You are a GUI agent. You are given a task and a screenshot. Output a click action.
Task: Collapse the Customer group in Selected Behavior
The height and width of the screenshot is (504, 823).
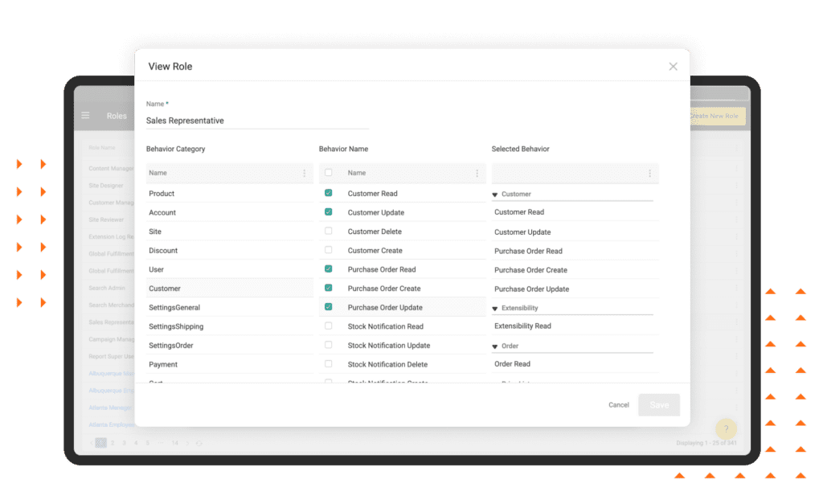click(x=495, y=195)
